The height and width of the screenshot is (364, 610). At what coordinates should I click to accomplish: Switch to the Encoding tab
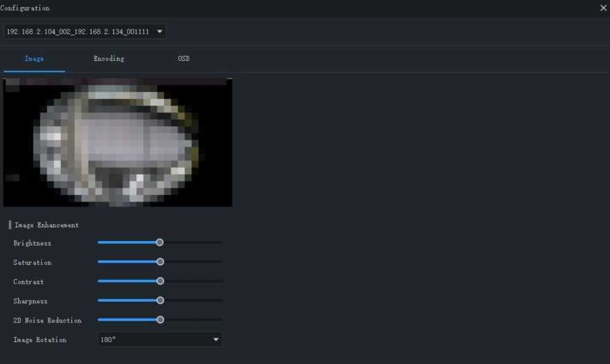109,59
